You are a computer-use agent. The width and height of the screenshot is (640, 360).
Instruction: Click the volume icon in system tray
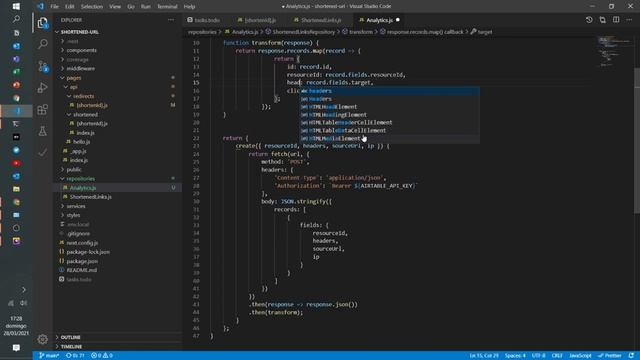coord(24,303)
